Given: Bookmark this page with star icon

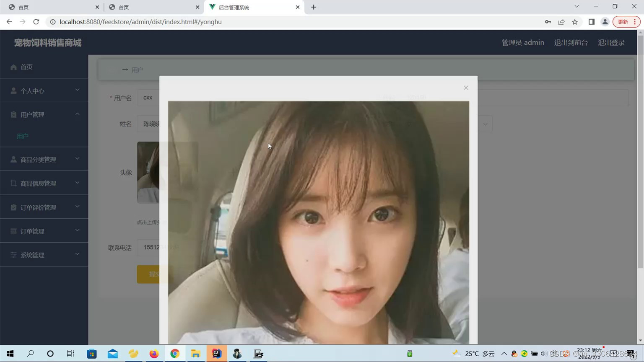Looking at the screenshot, I should 575,22.
